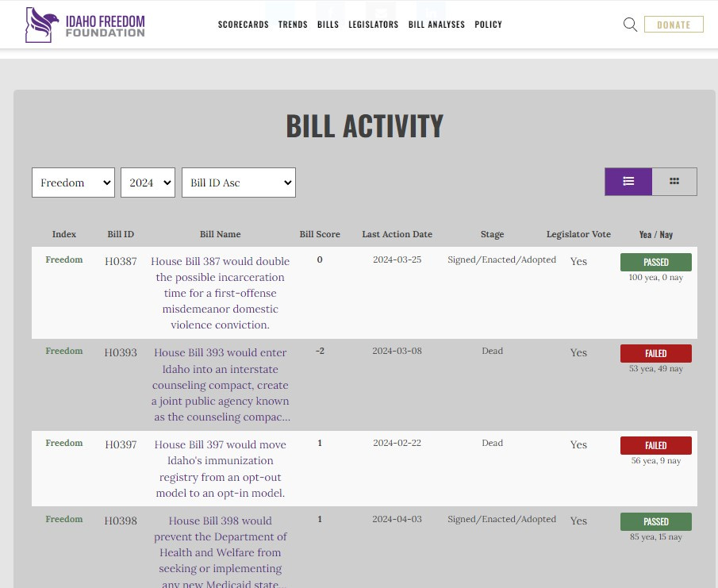Click bill ID H0393
This screenshot has height=588, width=718.
point(121,352)
